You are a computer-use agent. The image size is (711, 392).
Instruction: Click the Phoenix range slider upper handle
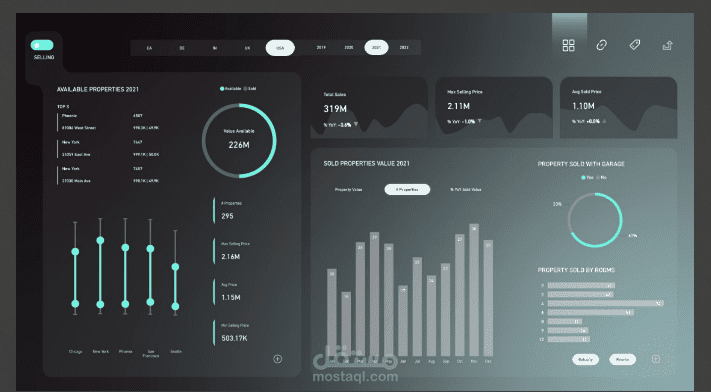(x=125, y=247)
